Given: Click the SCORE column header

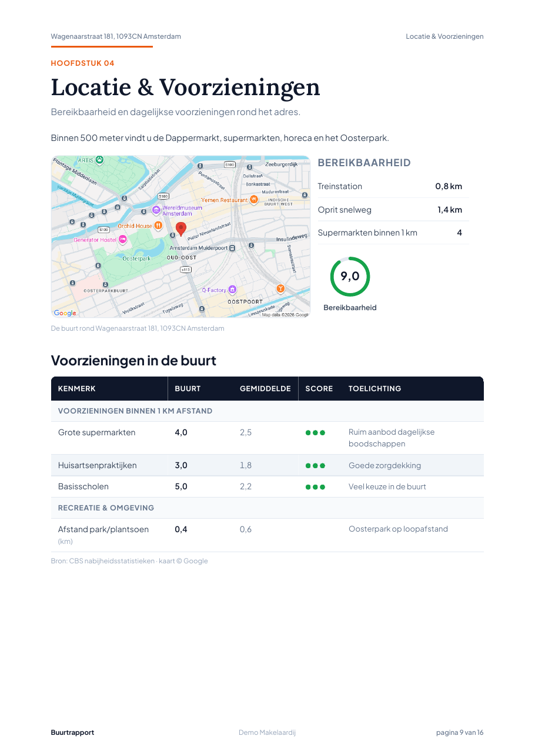Looking at the screenshot, I should (x=319, y=389).
